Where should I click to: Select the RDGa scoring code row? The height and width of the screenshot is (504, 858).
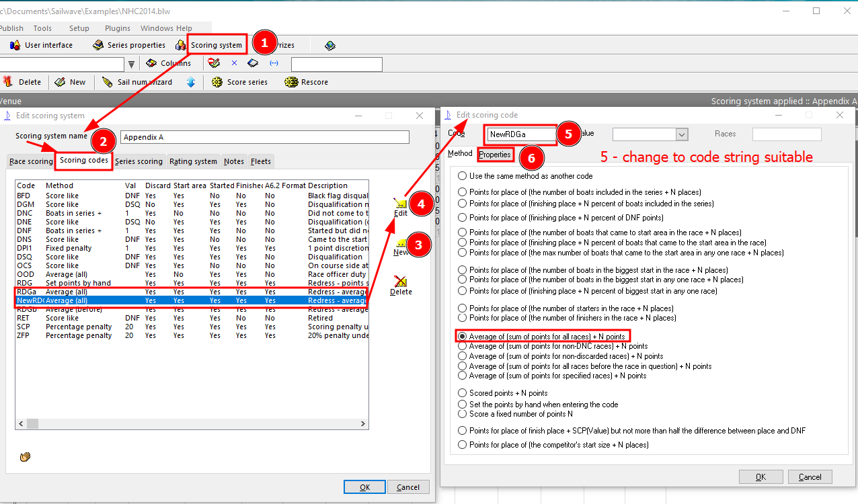point(192,292)
